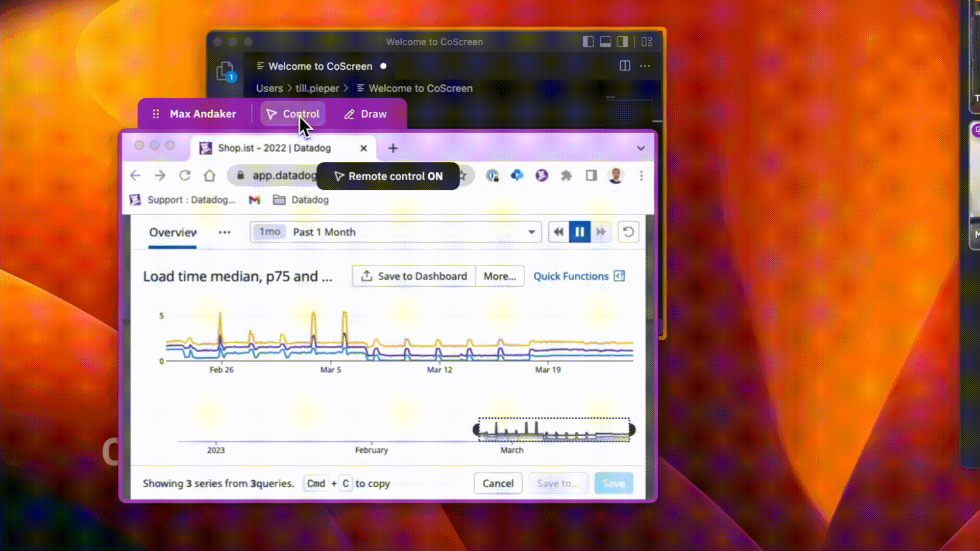This screenshot has width=980, height=551.
Task: Open the browser Home page icon
Action: [x=209, y=176]
